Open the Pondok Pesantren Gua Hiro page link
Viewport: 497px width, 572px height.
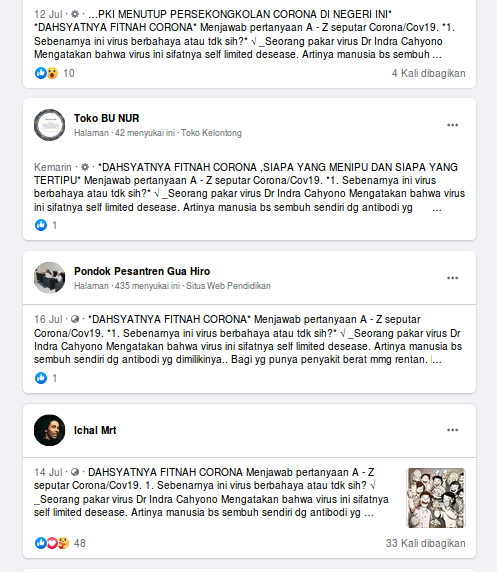tap(142, 271)
